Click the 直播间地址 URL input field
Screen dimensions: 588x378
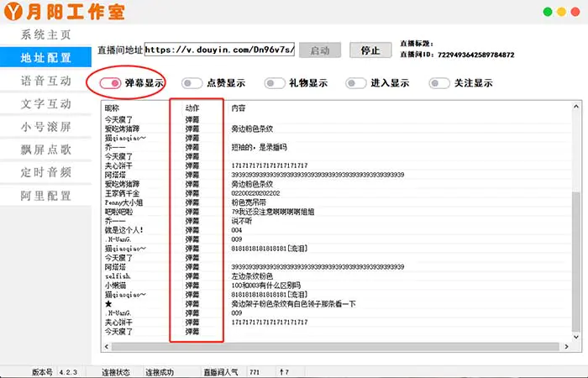point(220,50)
